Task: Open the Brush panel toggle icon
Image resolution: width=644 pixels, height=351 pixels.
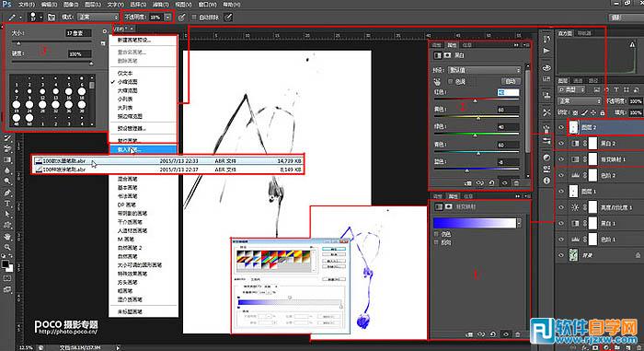Action: coord(52,18)
